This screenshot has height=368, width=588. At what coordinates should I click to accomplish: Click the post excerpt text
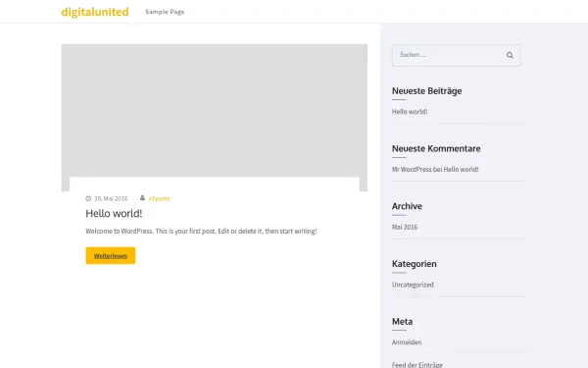tap(201, 231)
